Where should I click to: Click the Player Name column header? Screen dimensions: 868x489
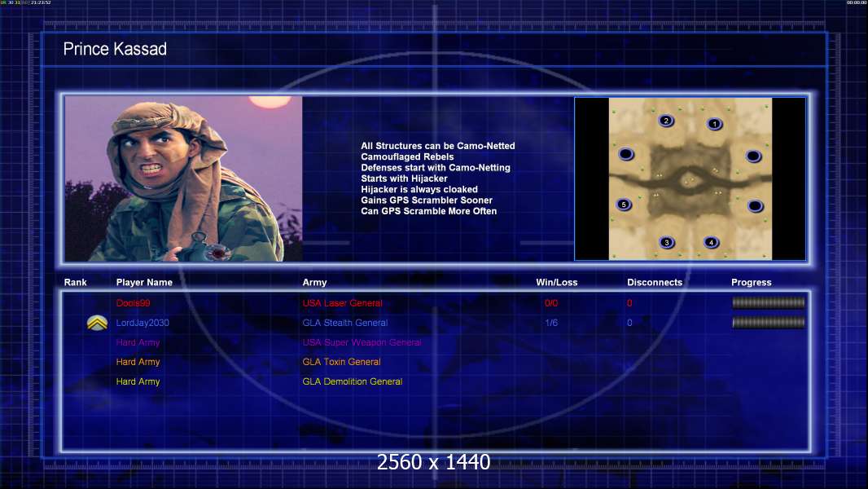[144, 283]
